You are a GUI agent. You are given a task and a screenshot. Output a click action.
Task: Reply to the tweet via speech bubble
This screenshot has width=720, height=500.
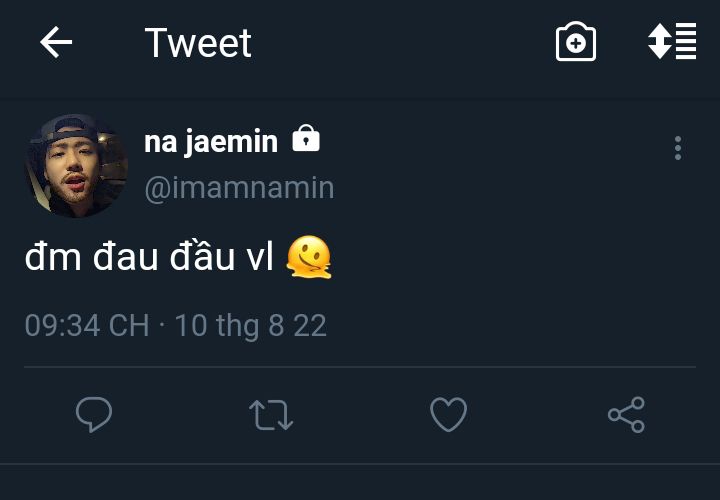coord(94,414)
